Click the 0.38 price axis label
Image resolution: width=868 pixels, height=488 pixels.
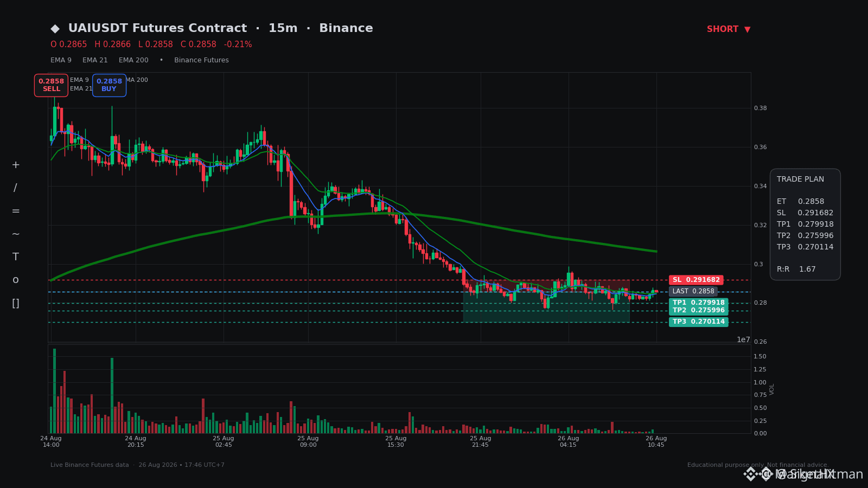[x=760, y=108]
